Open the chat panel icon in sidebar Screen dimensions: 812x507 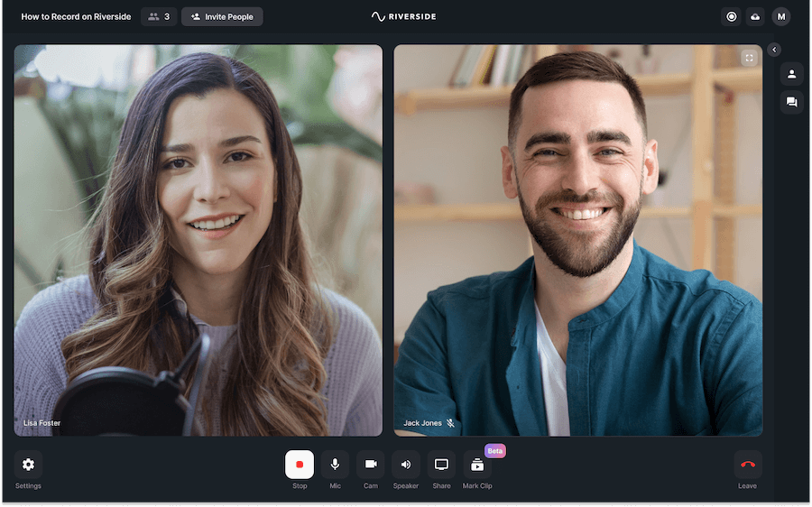792,102
